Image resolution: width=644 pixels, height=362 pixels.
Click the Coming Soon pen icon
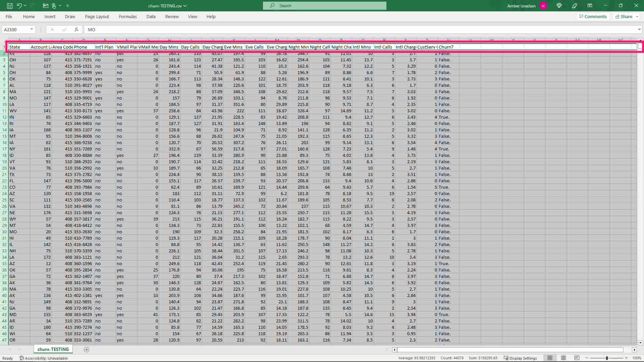(x=575, y=6)
